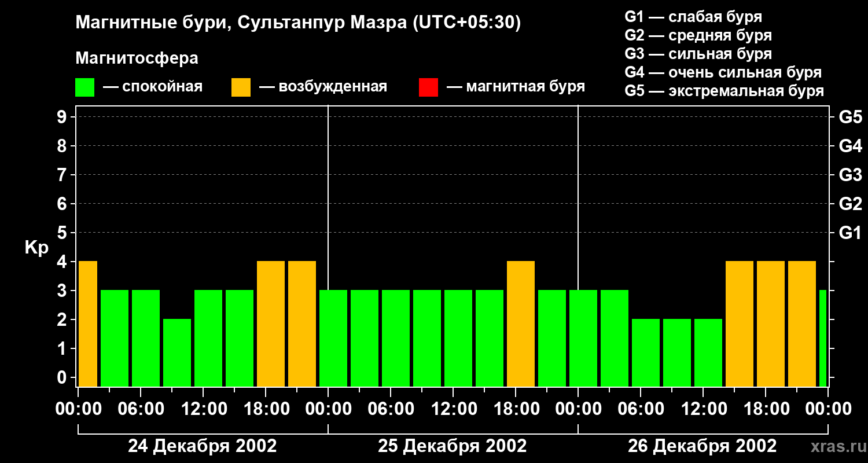Click the first orange bar on 26 December
Viewport: 868px width, 463px height.
click(x=740, y=324)
